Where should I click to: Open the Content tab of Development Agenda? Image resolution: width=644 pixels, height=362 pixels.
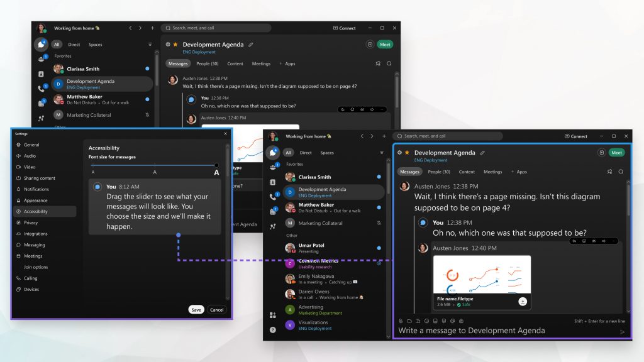click(x=467, y=172)
